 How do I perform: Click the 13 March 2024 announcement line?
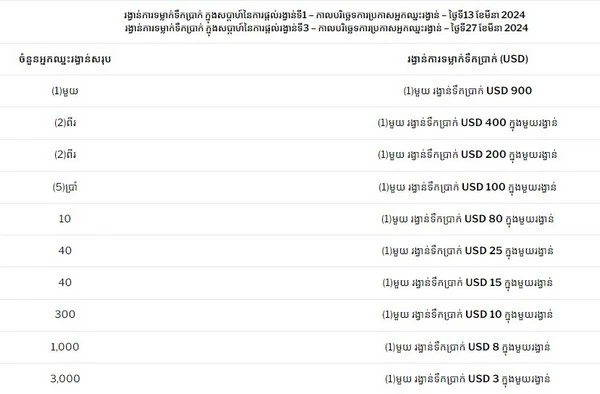click(325, 15)
